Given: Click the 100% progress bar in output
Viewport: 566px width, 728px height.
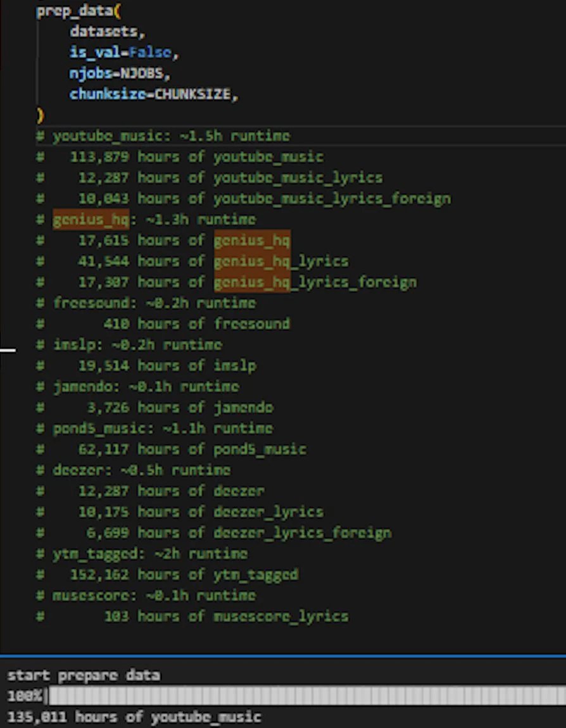Looking at the screenshot, I should [x=287, y=696].
